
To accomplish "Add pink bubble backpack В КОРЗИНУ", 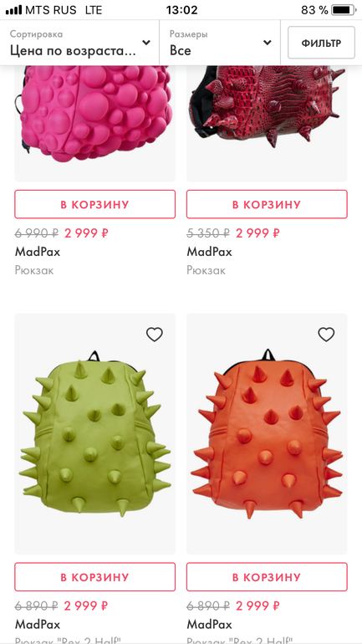I will 94,204.
